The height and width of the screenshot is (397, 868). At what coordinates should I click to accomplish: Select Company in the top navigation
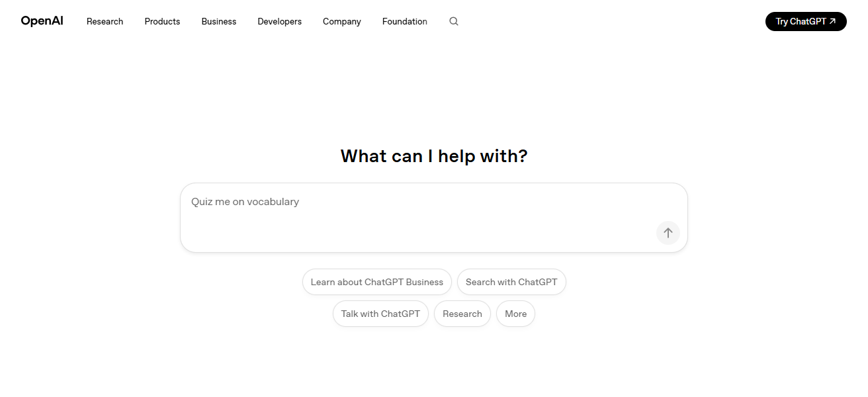point(341,21)
